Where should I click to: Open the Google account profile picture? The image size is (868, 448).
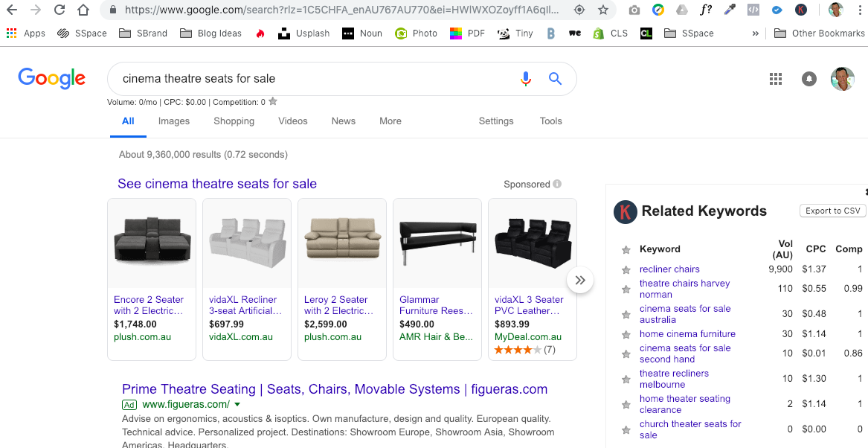[x=842, y=79]
